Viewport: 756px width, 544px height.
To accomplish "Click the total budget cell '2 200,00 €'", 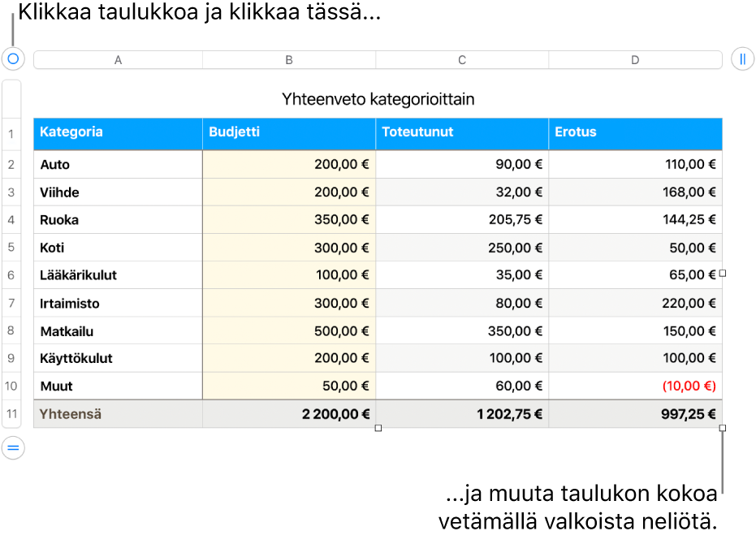I will pos(289,414).
